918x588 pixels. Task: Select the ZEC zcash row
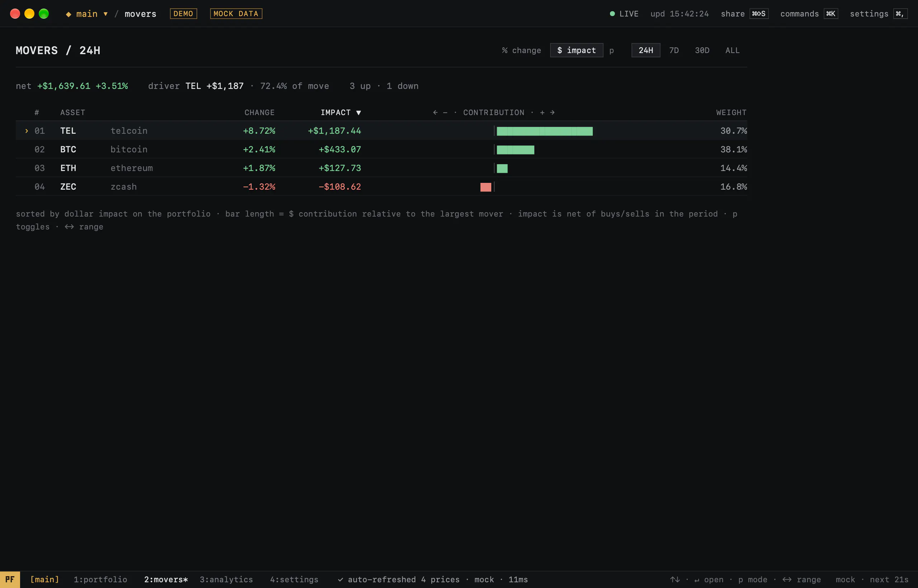pos(382,187)
